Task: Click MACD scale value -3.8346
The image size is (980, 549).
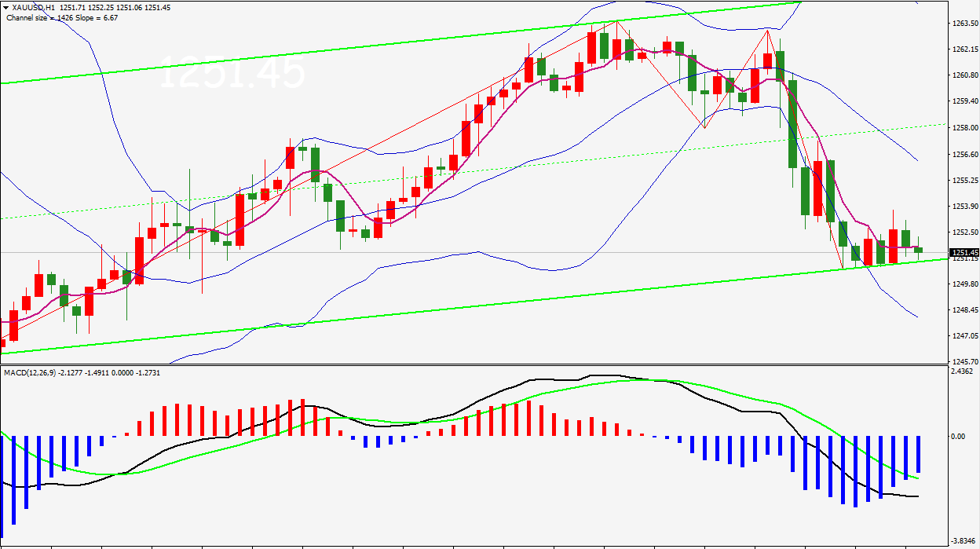Action: pos(964,541)
